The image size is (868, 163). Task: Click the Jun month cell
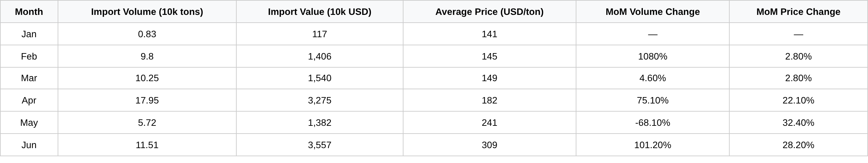click(29, 145)
